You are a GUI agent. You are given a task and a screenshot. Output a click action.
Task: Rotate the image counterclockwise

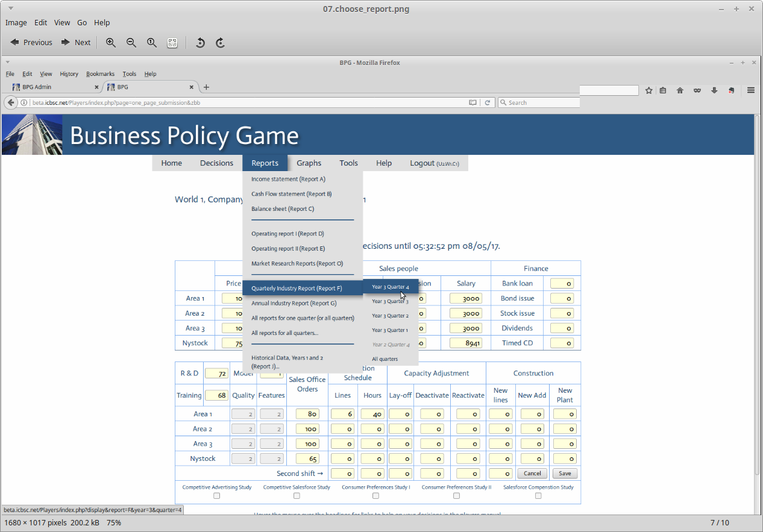tap(200, 42)
